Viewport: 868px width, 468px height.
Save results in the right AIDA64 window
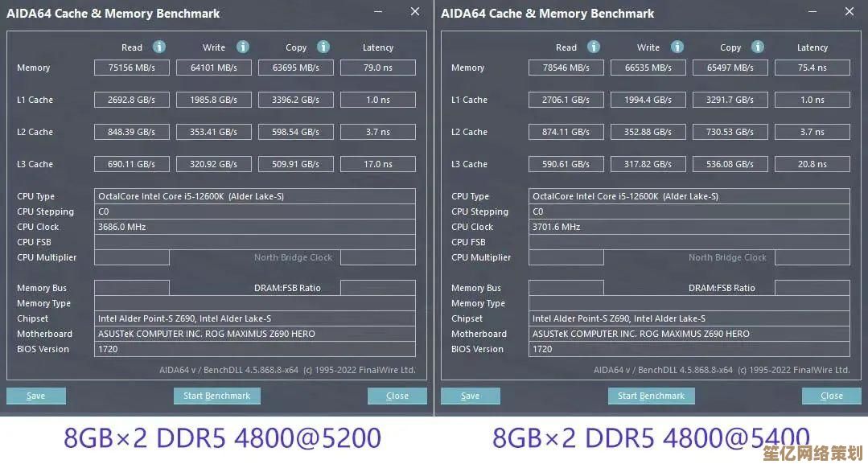click(471, 396)
